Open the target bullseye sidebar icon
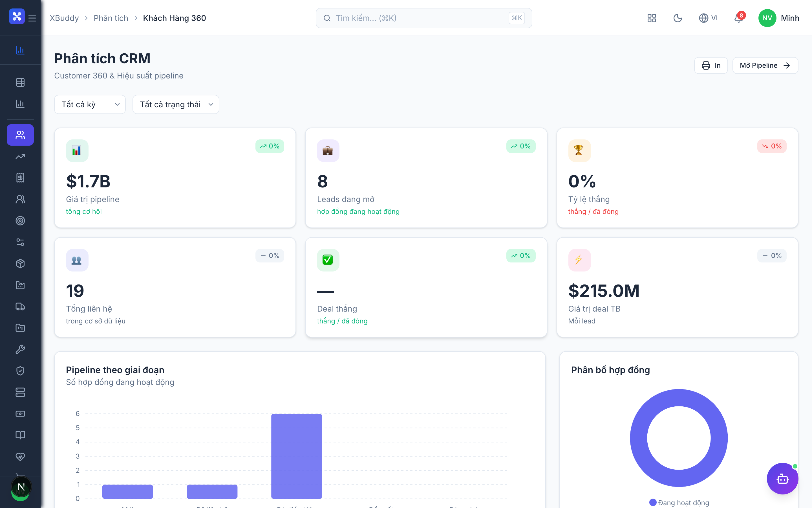Screen dimensions: 812x508 (x=20, y=221)
